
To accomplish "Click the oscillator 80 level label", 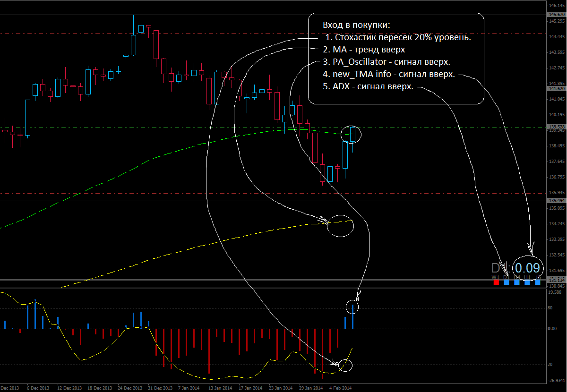I will [x=551, y=308].
